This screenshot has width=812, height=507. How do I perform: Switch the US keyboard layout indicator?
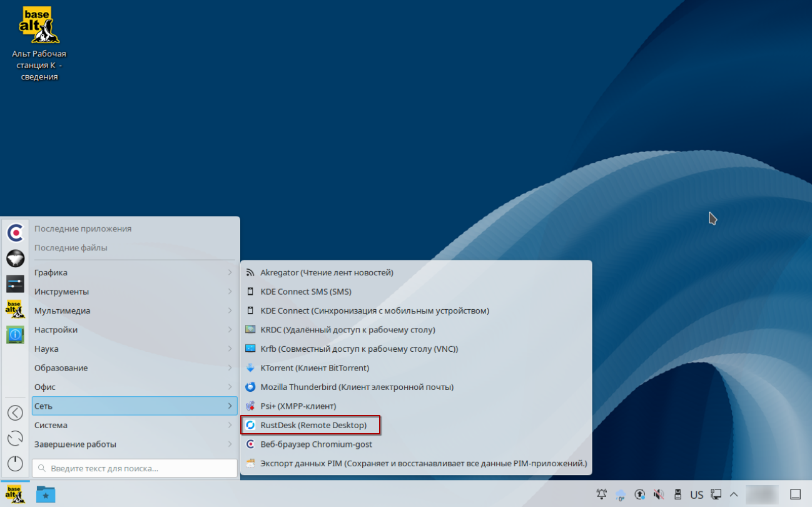coord(696,494)
